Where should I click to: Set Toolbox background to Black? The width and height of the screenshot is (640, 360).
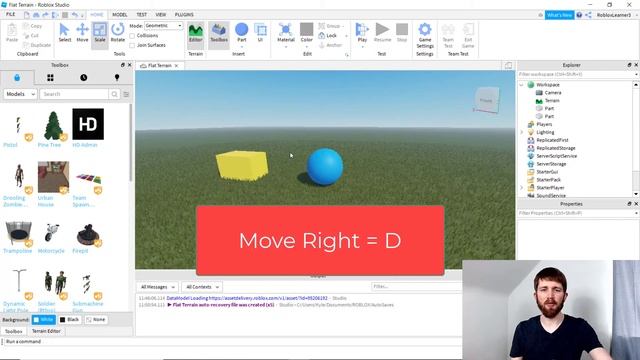tap(69, 320)
